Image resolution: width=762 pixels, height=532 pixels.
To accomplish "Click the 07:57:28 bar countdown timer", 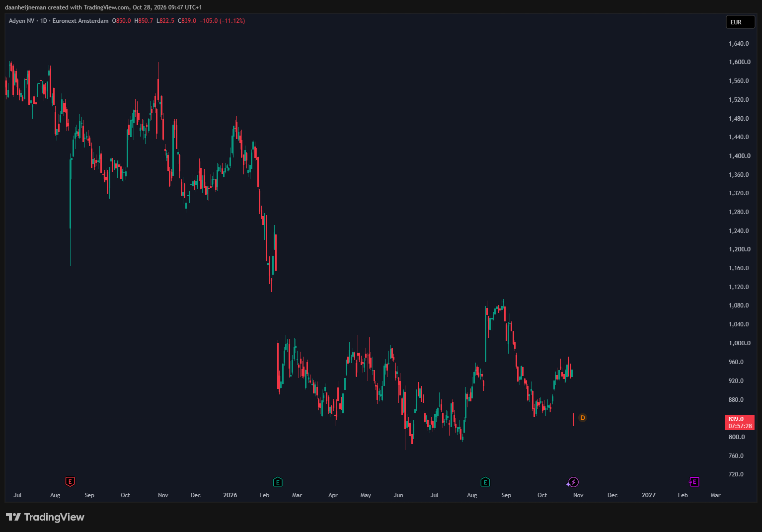I will tap(740, 426).
